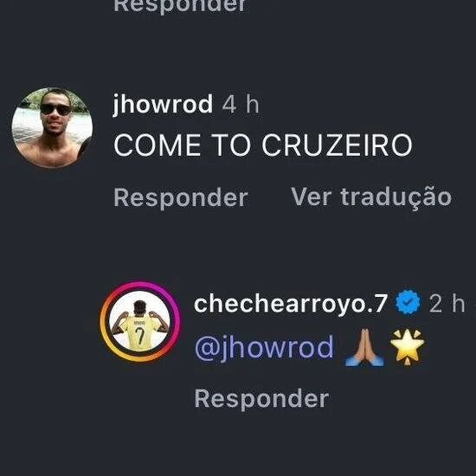Click Responder under the jhowrod comment
The width and height of the screenshot is (476, 476).
point(181,198)
